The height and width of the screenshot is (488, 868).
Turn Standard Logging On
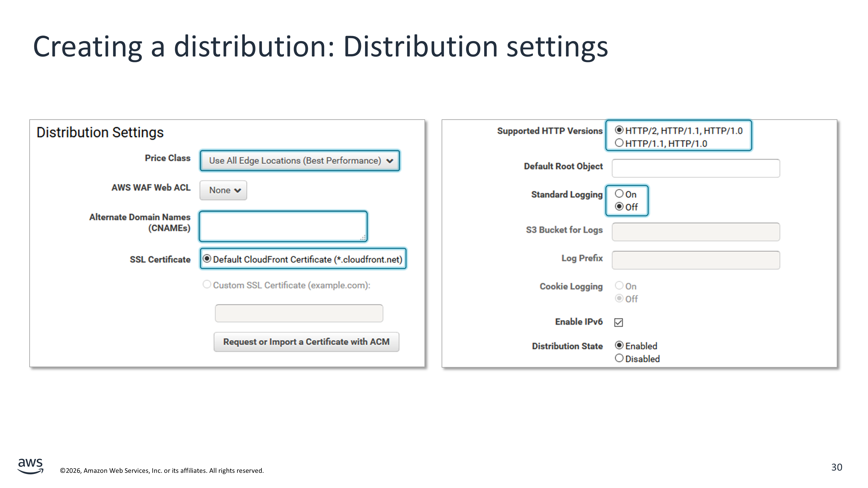pyautogui.click(x=619, y=194)
